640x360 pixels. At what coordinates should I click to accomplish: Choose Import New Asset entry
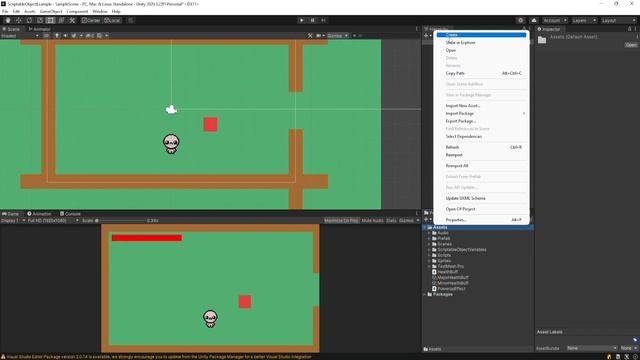481,105
